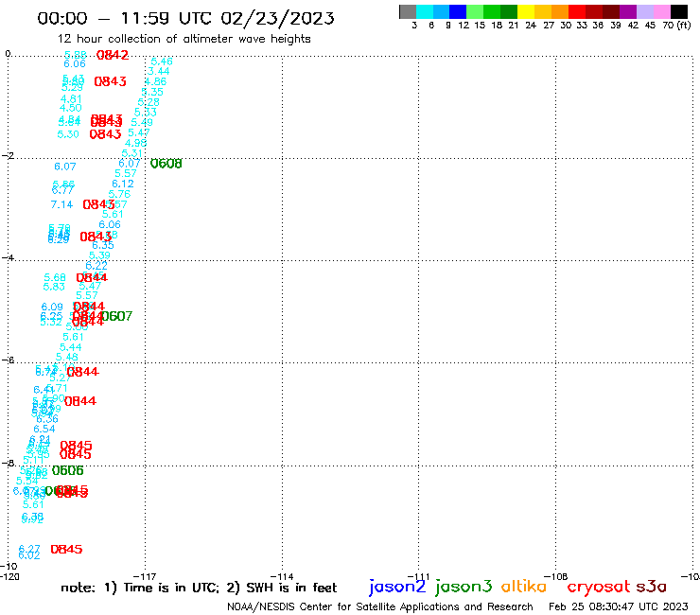700x615 pixels.
Task: Click the '6.27' wave height value
Action: click(29, 549)
